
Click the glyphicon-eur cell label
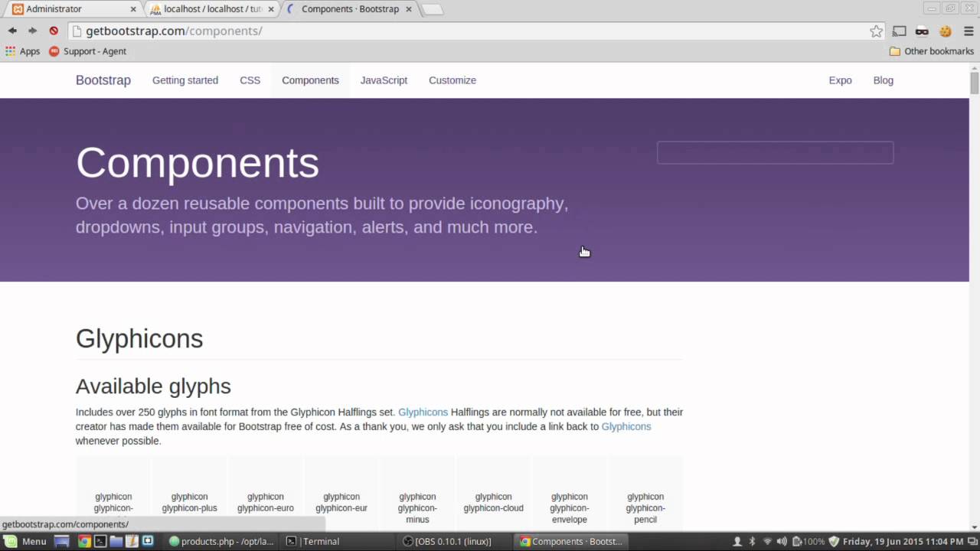point(341,503)
